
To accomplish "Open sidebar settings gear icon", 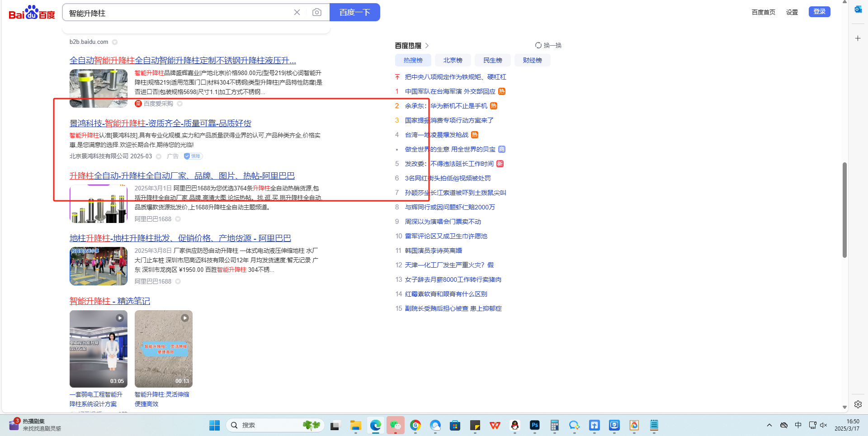I will 858,404.
